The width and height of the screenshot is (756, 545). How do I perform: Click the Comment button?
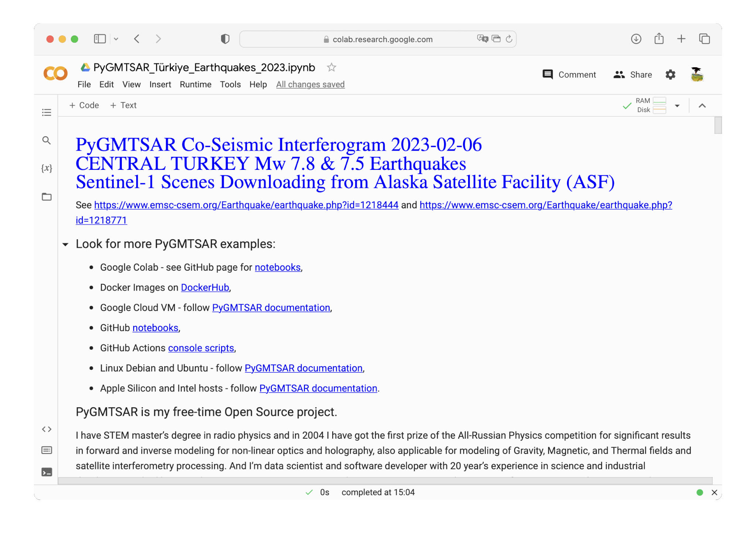tap(569, 75)
